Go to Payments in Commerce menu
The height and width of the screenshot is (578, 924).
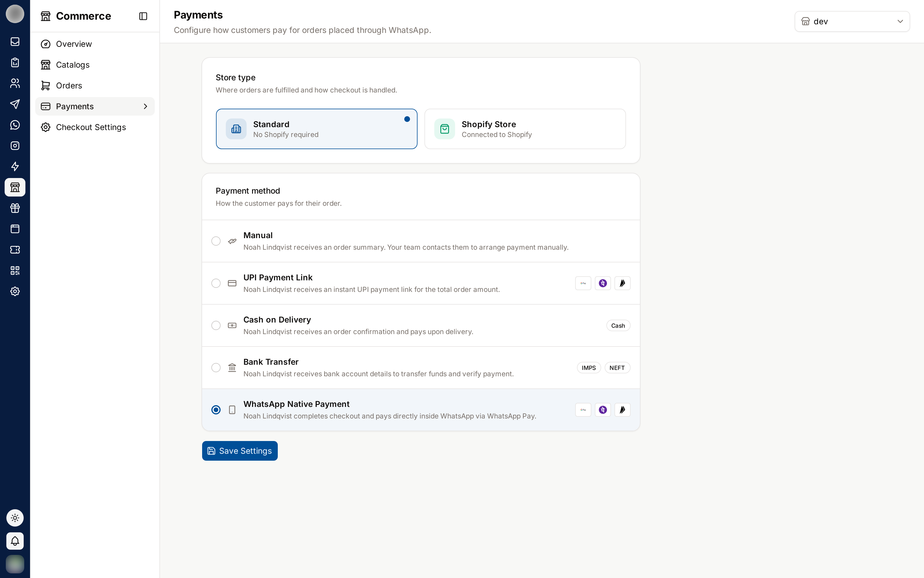(x=95, y=106)
